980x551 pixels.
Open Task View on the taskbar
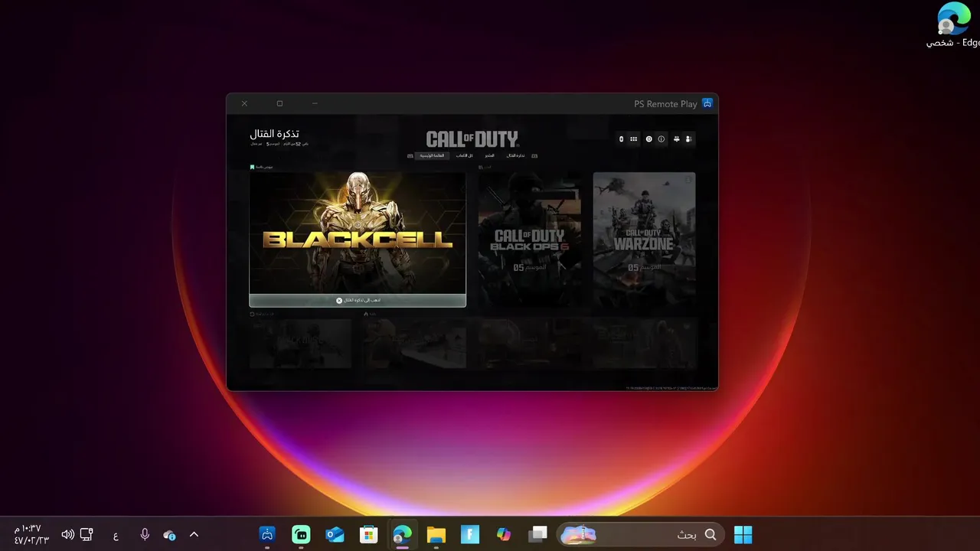tap(538, 535)
